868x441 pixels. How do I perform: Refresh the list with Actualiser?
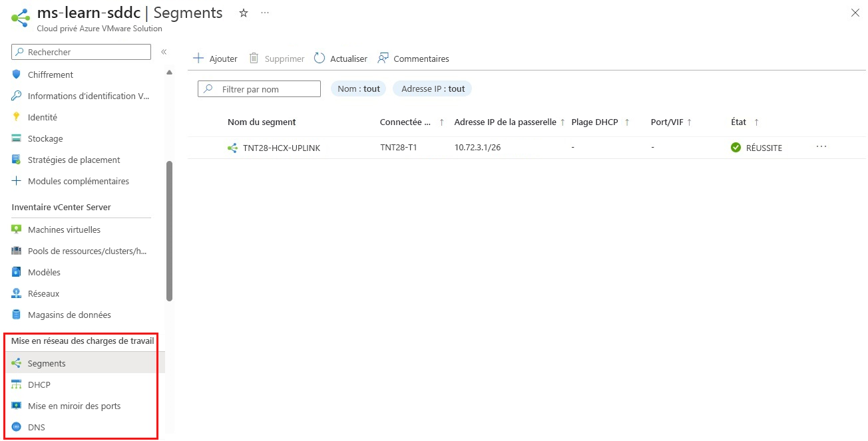pos(341,59)
